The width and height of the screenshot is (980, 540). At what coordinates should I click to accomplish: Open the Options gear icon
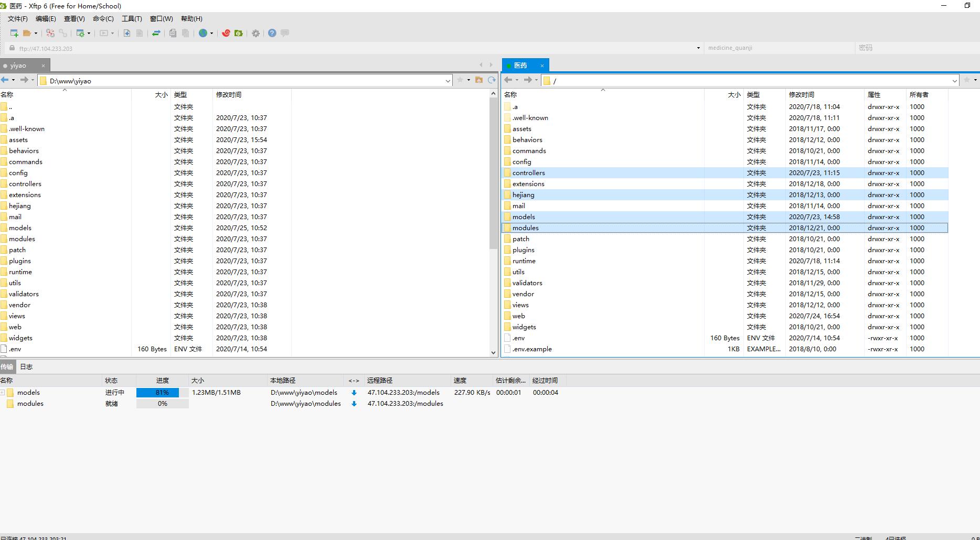click(x=255, y=33)
